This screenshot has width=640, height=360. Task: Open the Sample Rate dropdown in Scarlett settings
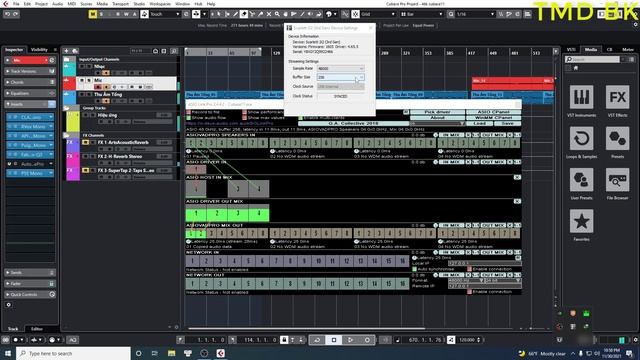coord(340,69)
